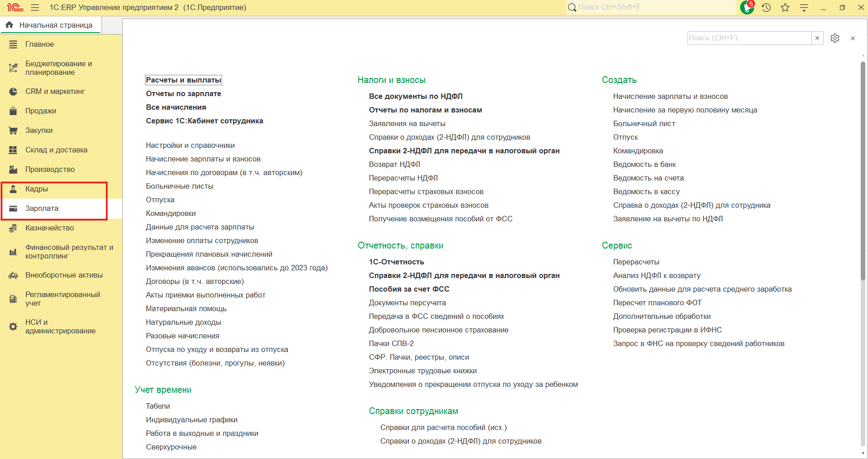Open Материальная помощь documents
Viewport: 868px width, 459px height.
(186, 309)
